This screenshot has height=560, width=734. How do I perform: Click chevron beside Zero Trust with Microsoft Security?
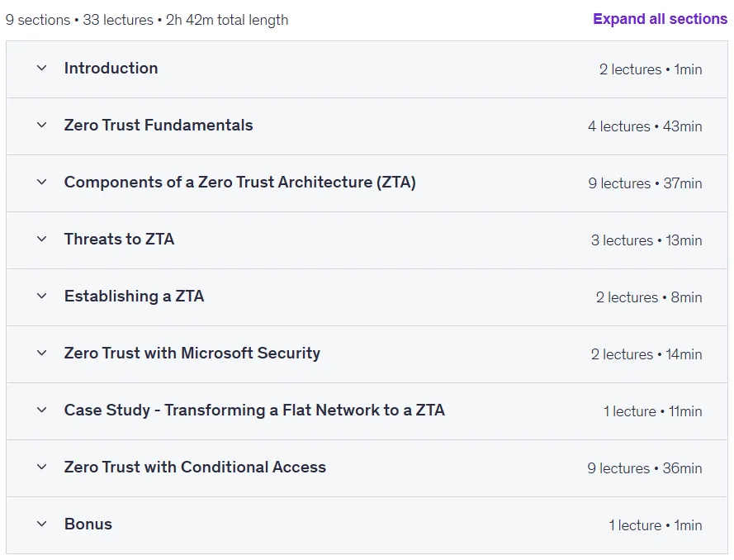[41, 353]
